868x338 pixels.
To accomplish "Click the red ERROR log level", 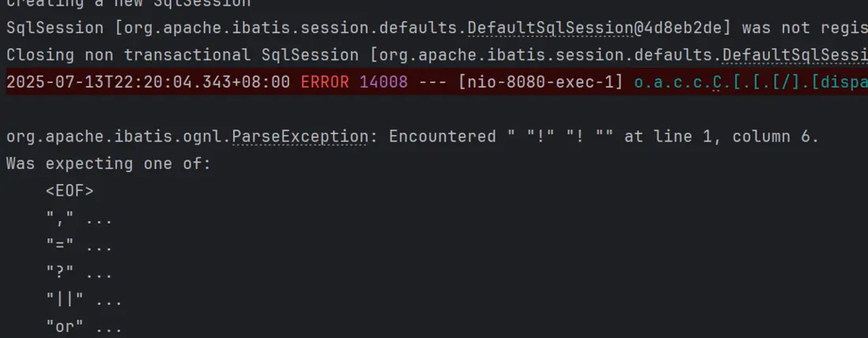I will [x=325, y=82].
